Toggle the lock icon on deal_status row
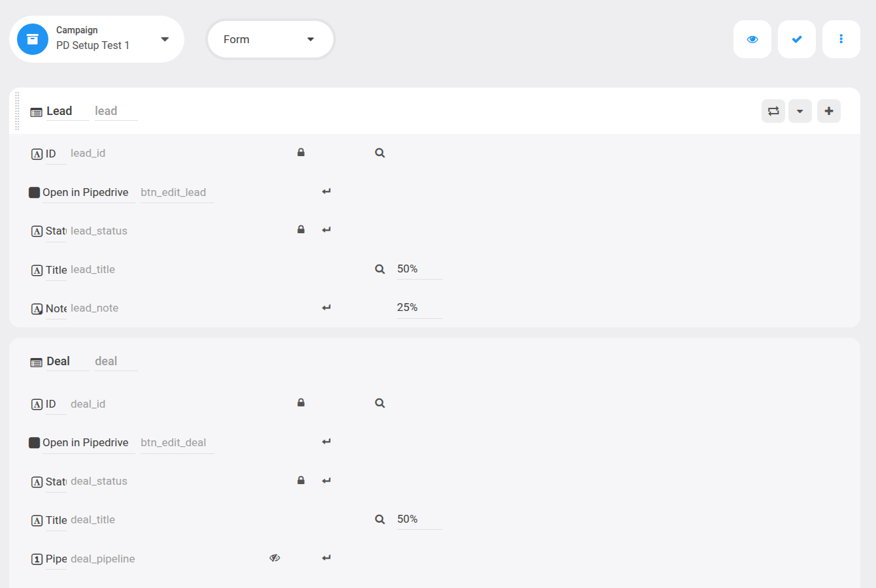Screen dimensions: 876x588 301,480
